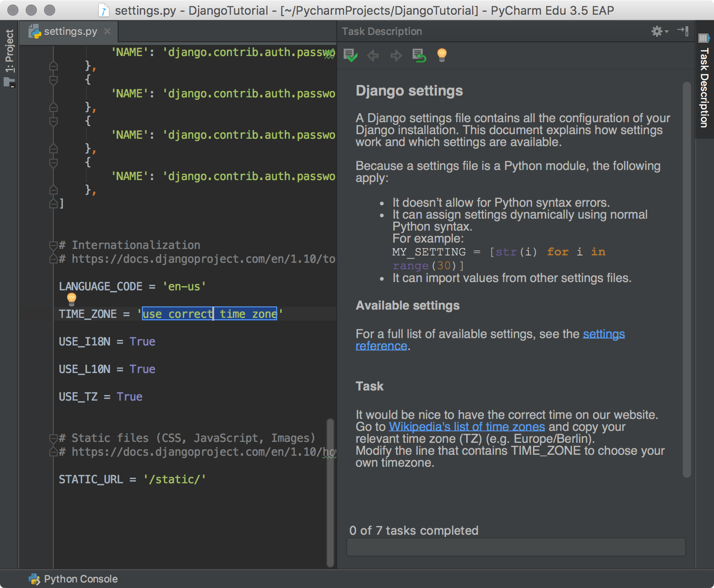
Task: Click the USE_TZ = True line
Action: click(x=101, y=397)
